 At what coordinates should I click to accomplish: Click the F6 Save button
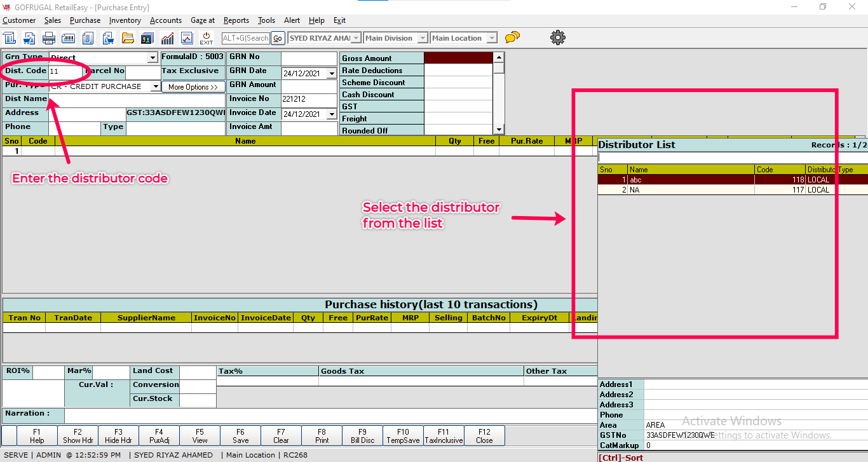[x=240, y=435]
